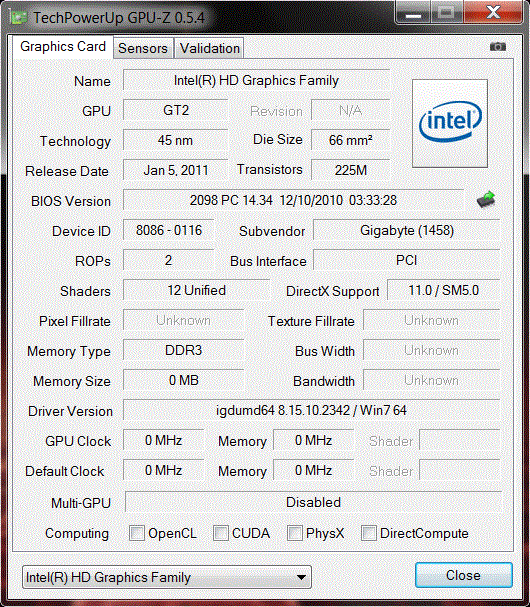Viewport: 530px width, 607px height.
Task: Click the BIOS save chip icon
Action: pyautogui.click(x=486, y=199)
